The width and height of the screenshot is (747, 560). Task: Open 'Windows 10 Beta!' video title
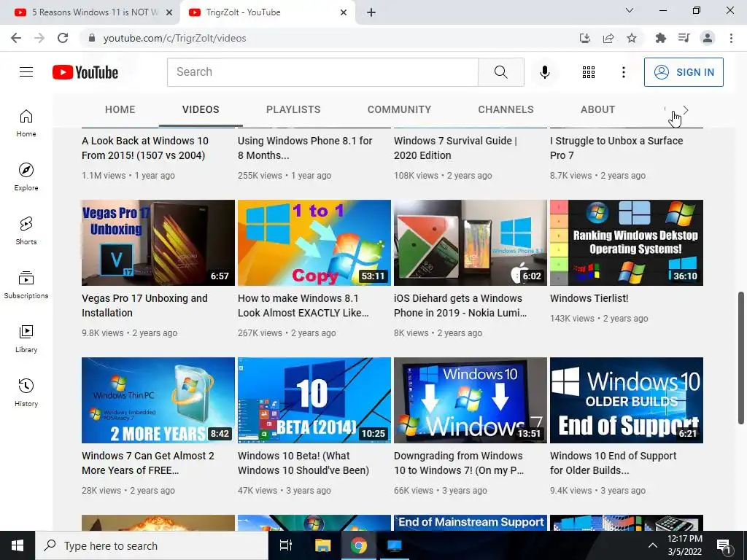[x=303, y=463]
